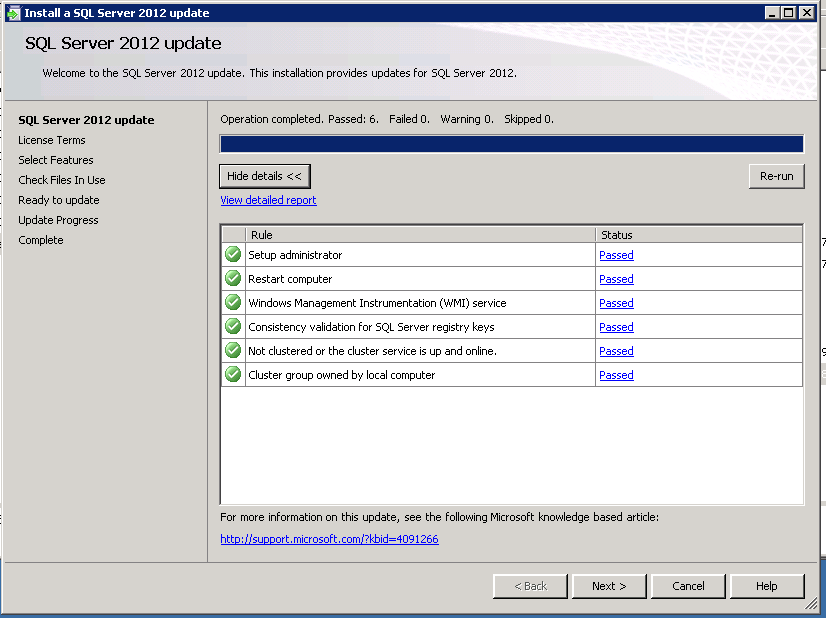Open Passed status for Not clustered rule
This screenshot has height=618, width=826.
pos(616,351)
